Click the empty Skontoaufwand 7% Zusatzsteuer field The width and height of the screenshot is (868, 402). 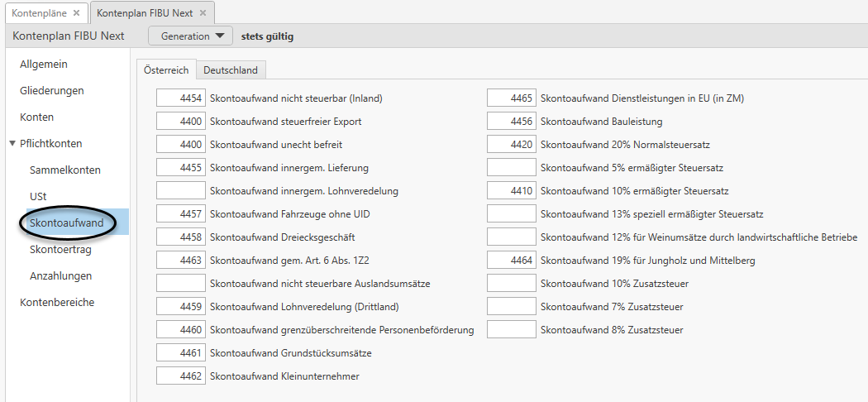(511, 307)
